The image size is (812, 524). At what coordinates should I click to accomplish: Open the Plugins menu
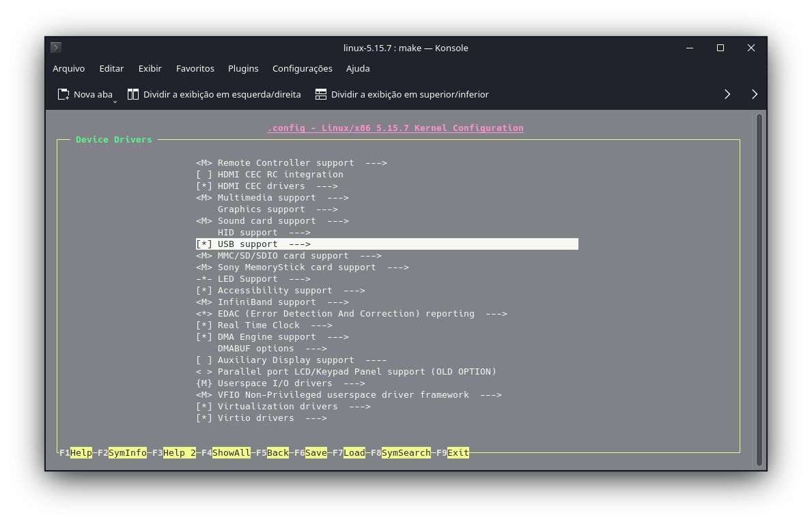point(243,68)
